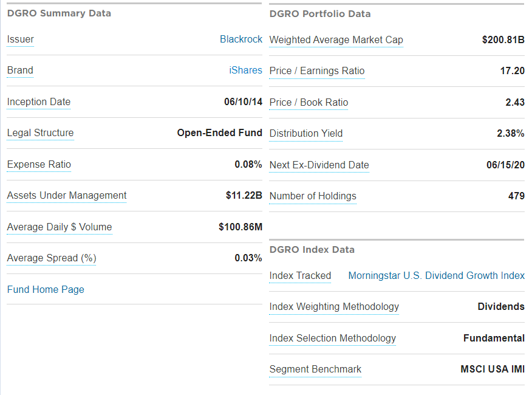This screenshot has height=395, width=532.
Task: Select the Index Selection Methodology label
Action: [x=332, y=338]
